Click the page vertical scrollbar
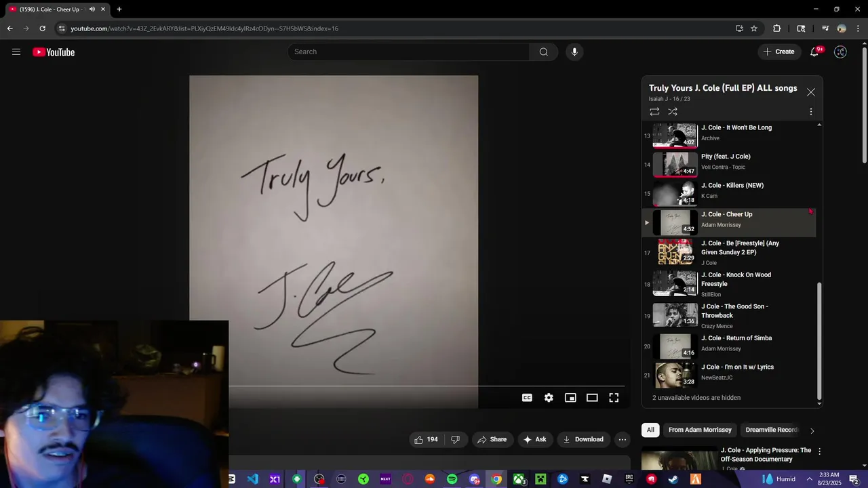The image size is (868, 488). (x=864, y=105)
